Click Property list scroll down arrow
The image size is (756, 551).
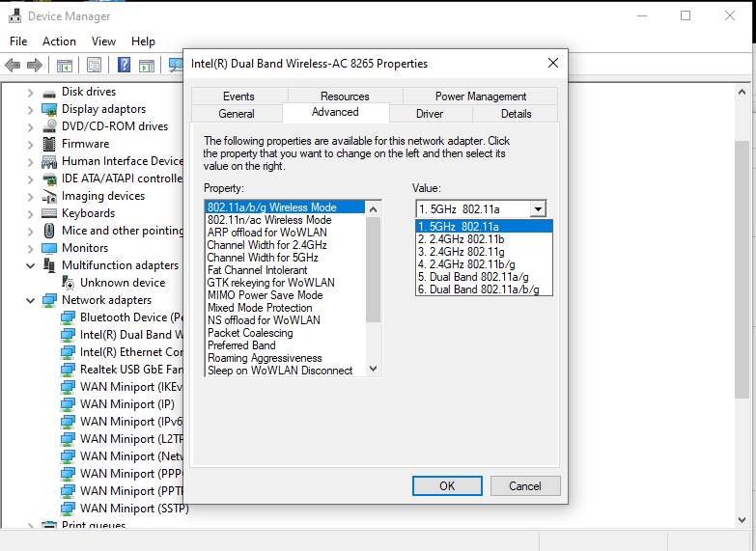(x=374, y=369)
